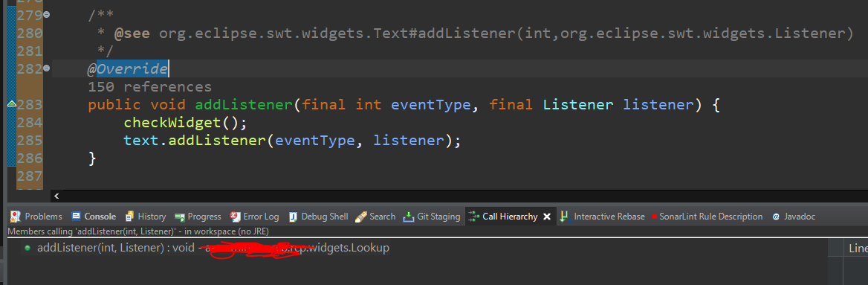Viewport: 868px width, 285px height.
Task: Click the override indicator triangle at line 283
Action: click(11, 104)
